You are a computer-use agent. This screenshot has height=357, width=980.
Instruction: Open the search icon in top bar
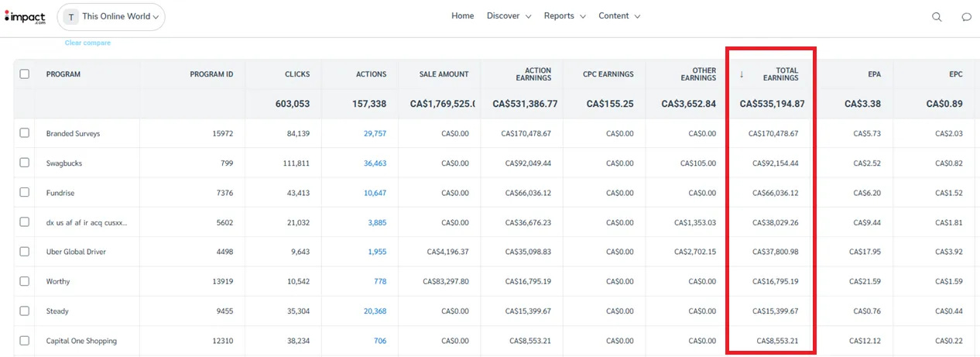pyautogui.click(x=937, y=17)
